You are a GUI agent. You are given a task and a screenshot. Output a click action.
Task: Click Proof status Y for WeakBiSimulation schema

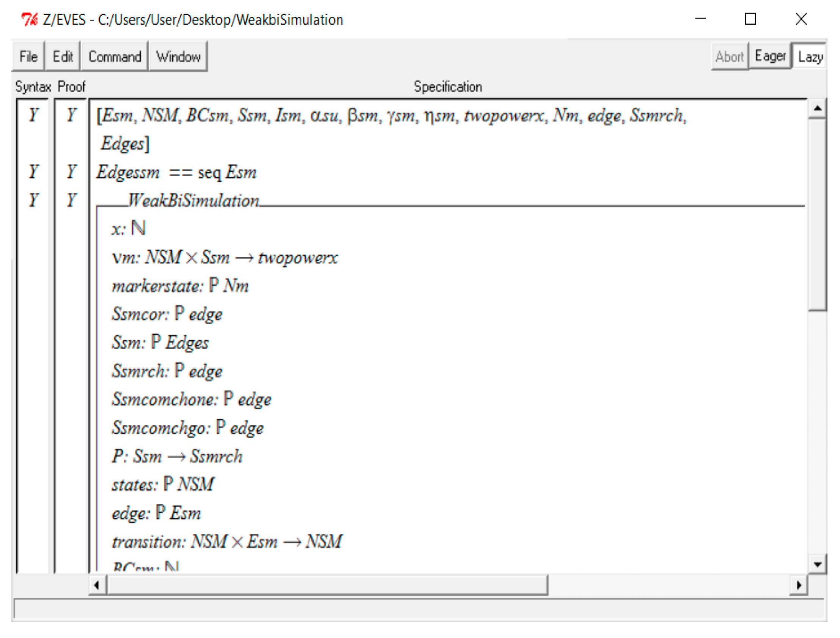[71, 200]
